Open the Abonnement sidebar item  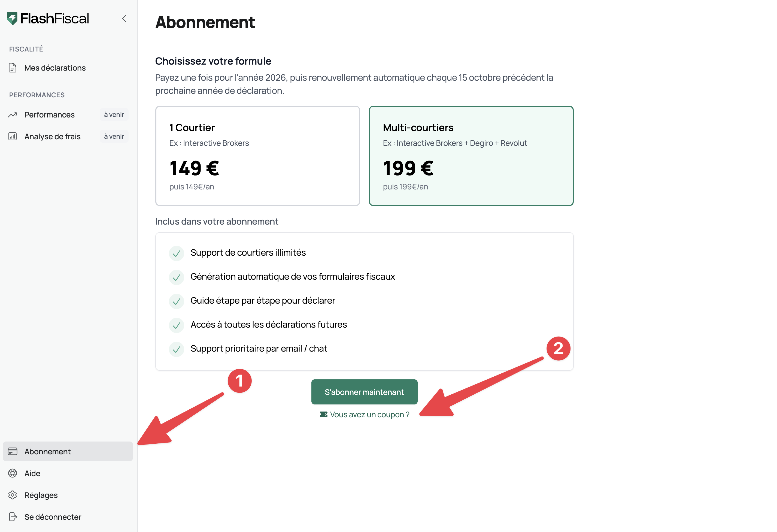[x=47, y=451]
